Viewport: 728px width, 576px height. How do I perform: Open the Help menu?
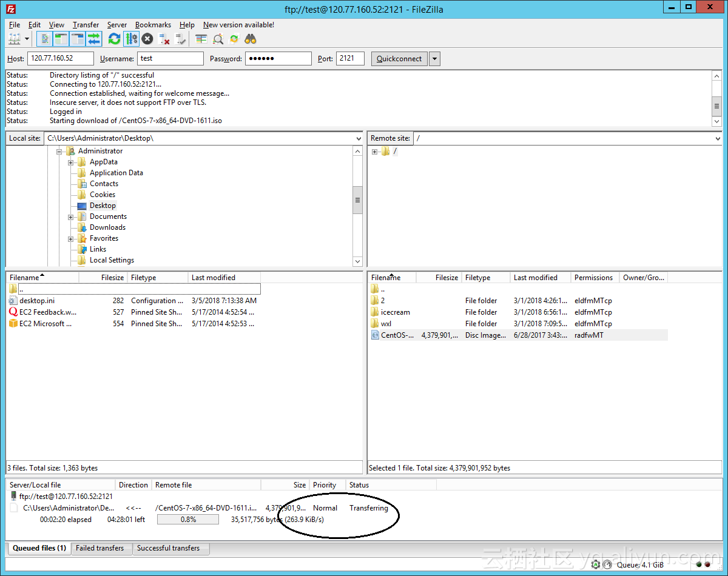pyautogui.click(x=187, y=25)
